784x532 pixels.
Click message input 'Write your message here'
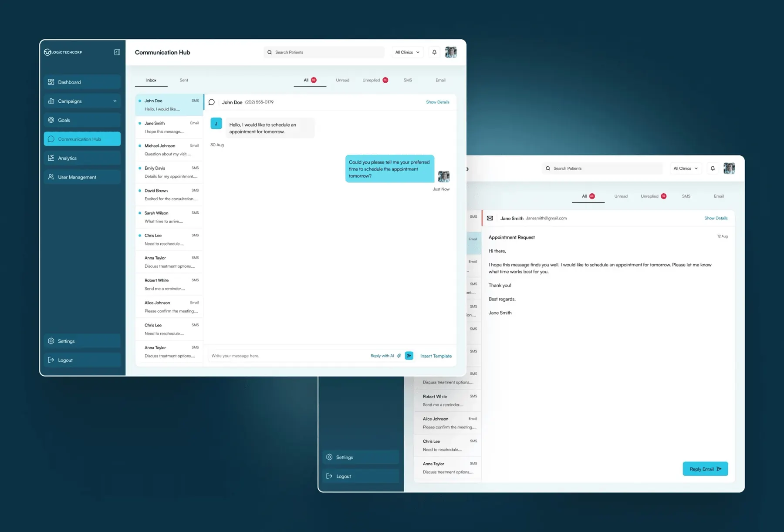point(287,356)
